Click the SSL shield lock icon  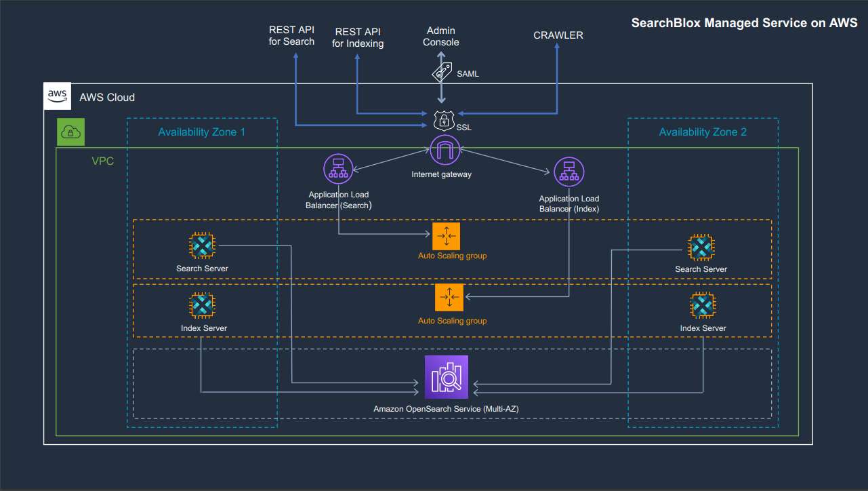[442, 121]
